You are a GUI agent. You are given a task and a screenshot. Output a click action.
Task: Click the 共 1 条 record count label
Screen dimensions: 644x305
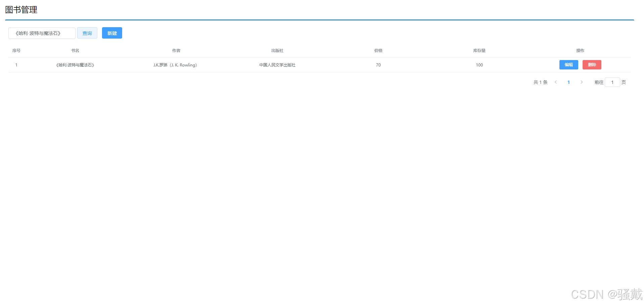pyautogui.click(x=540, y=82)
